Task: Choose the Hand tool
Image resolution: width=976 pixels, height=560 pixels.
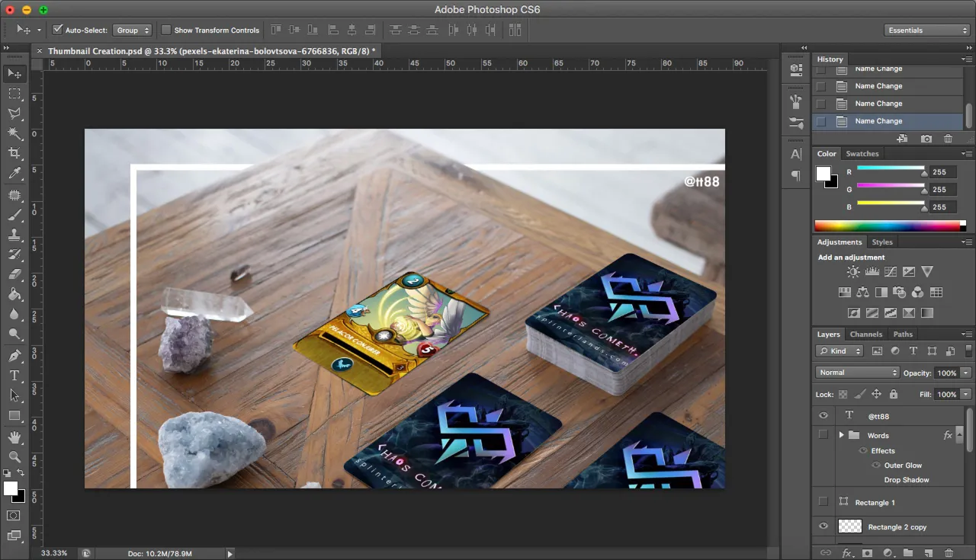Action: 14,437
